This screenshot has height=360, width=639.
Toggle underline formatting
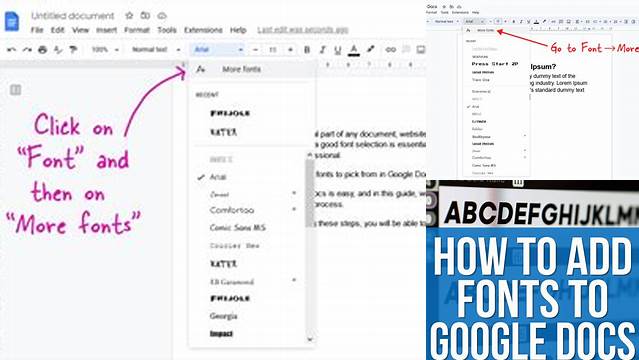coord(337,50)
